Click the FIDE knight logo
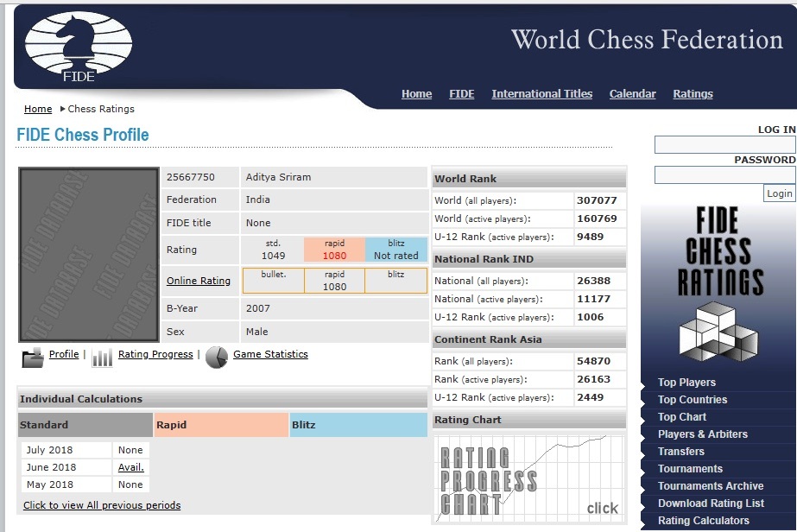Screen dimensions: 797x532 pos(79,46)
